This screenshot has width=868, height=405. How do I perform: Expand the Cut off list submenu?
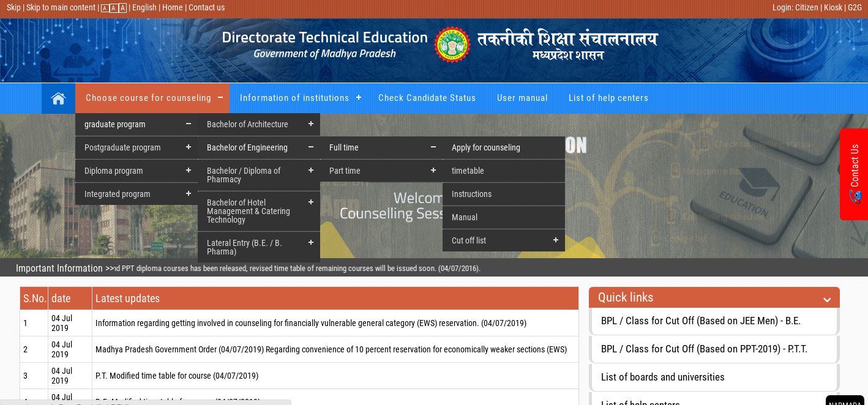coord(555,240)
